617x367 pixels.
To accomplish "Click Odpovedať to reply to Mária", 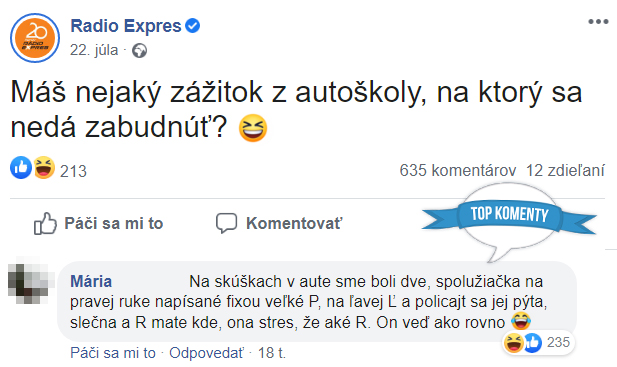I will point(206,353).
